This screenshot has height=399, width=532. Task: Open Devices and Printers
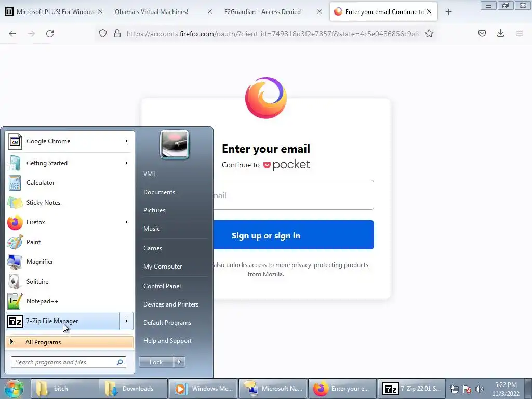(x=170, y=304)
